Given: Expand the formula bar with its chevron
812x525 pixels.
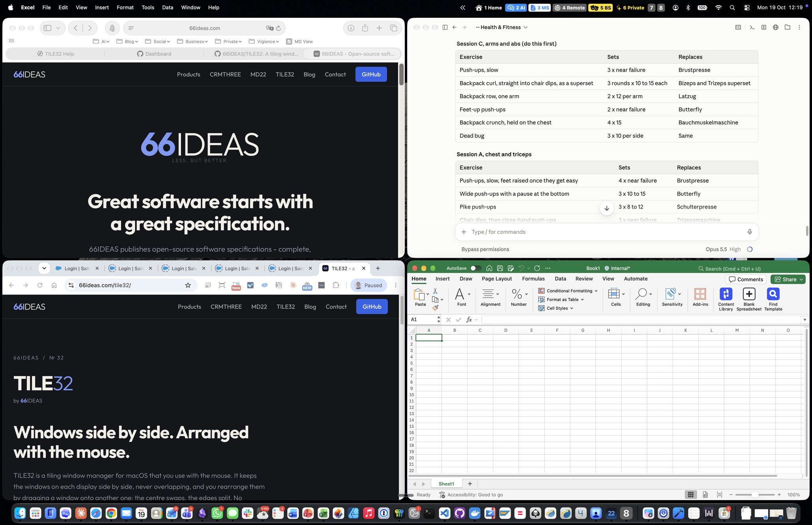Looking at the screenshot, I should click(804, 320).
